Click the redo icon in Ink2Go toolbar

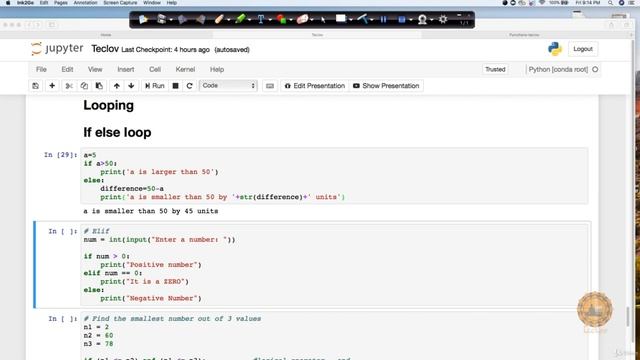pos(200,19)
